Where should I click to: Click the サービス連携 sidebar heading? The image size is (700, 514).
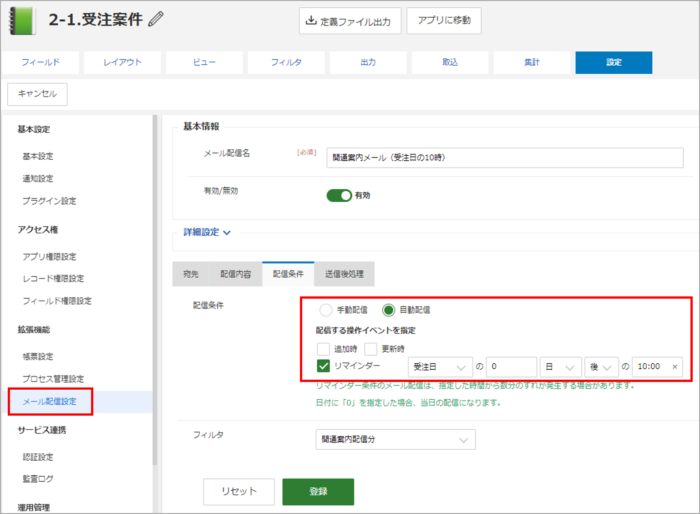42,430
